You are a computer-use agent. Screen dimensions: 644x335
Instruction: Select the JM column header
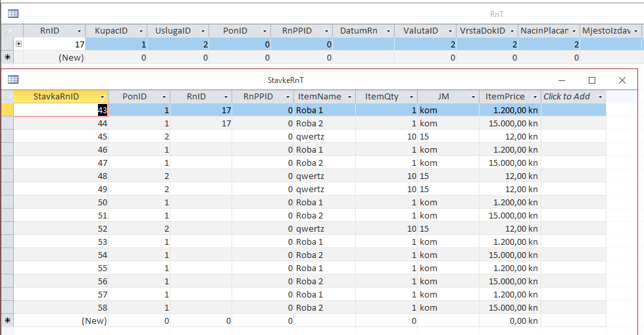pos(448,97)
